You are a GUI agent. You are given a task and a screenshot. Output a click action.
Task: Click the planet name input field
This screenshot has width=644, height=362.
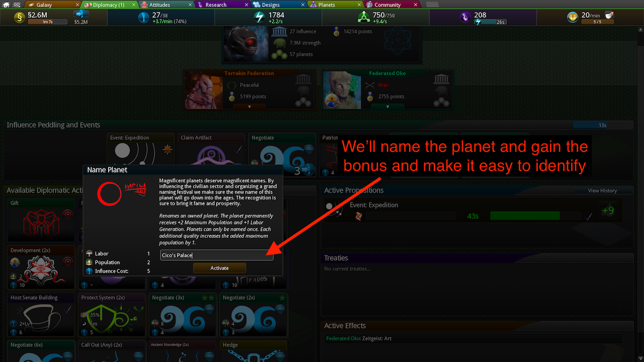[217, 255]
